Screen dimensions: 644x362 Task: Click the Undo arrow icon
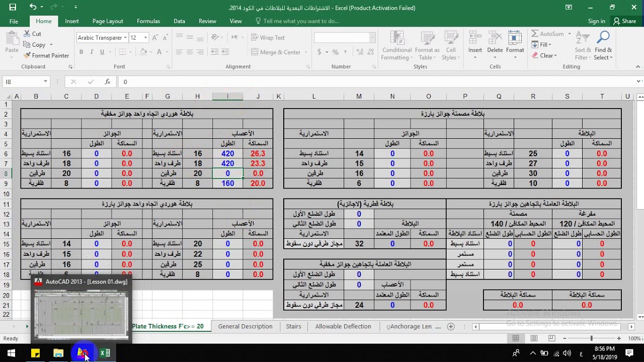[33, 7]
